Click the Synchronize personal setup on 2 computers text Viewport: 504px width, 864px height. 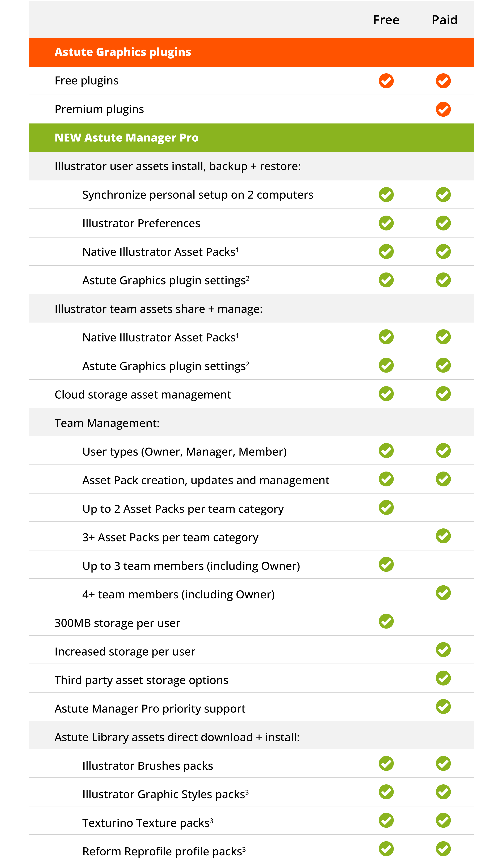point(198,195)
